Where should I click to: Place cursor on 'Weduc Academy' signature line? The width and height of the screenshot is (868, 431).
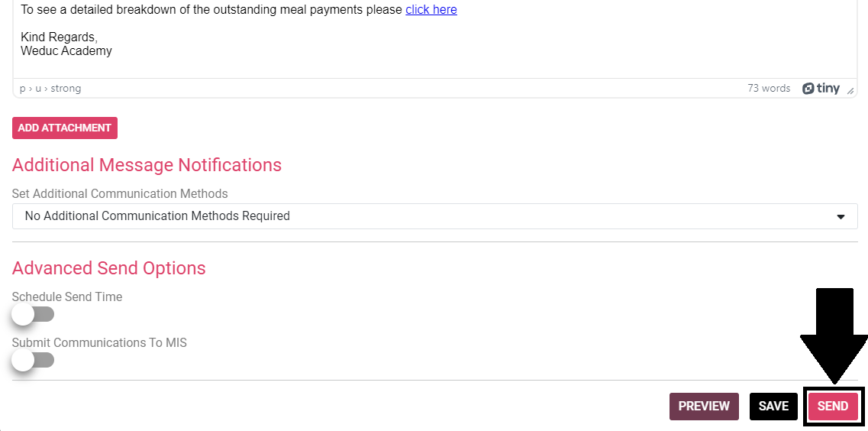pos(66,51)
